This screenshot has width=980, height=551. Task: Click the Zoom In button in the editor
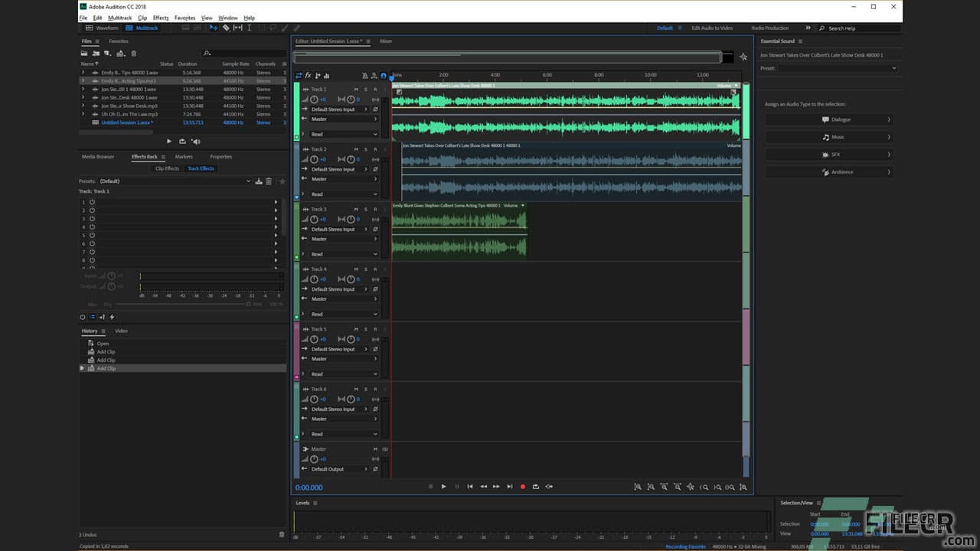(704, 487)
